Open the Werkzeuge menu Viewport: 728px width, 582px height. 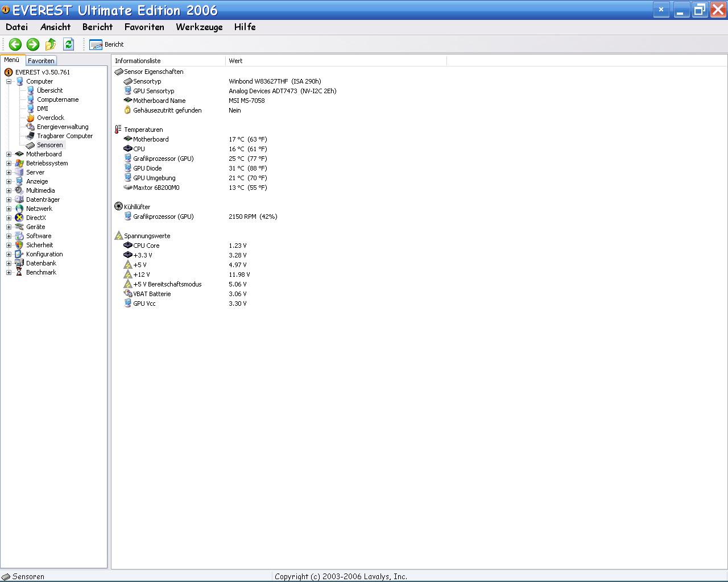(199, 27)
